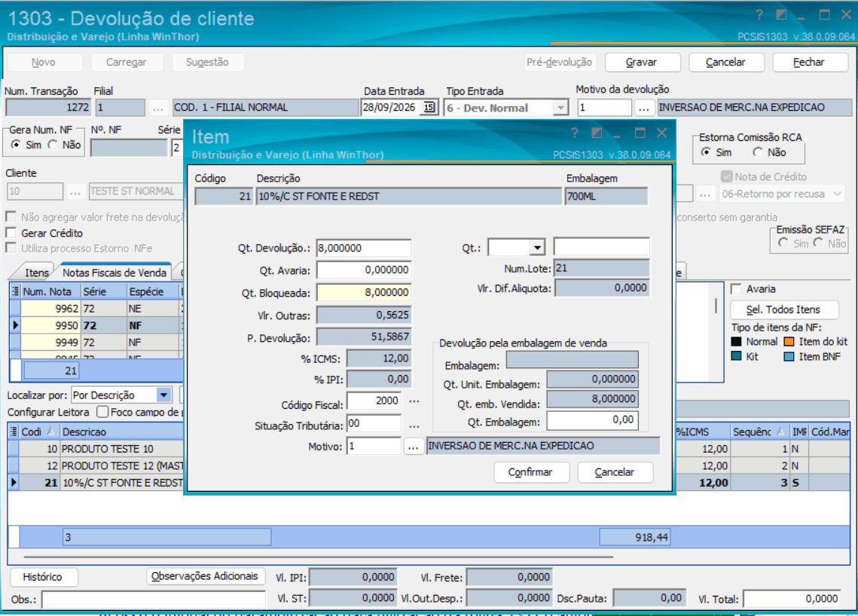Toggle Gerar Crédito checkbox
This screenshot has width=858, height=616.
11,233
